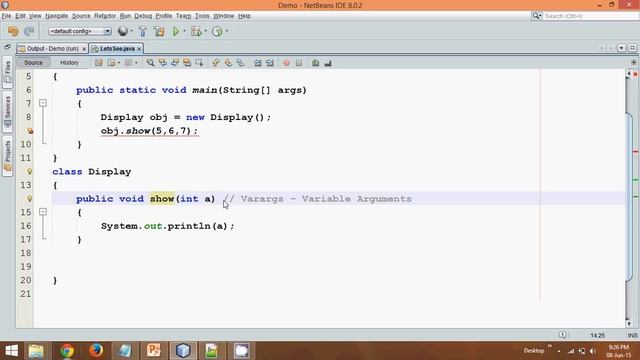Click the Build Project hammer icon
Screen dimensions: 640x360
tap(142, 31)
